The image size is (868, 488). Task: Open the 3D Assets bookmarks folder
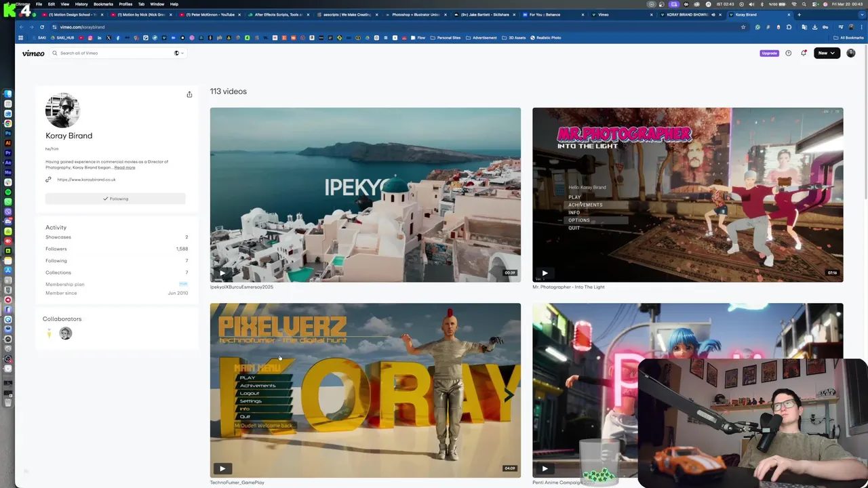513,38
